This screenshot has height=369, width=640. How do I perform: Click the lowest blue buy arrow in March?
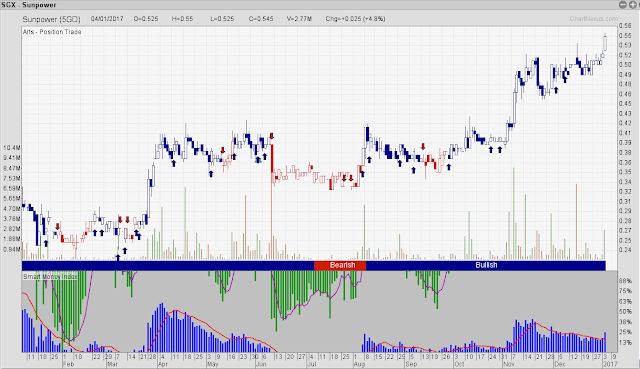[x=118, y=257]
